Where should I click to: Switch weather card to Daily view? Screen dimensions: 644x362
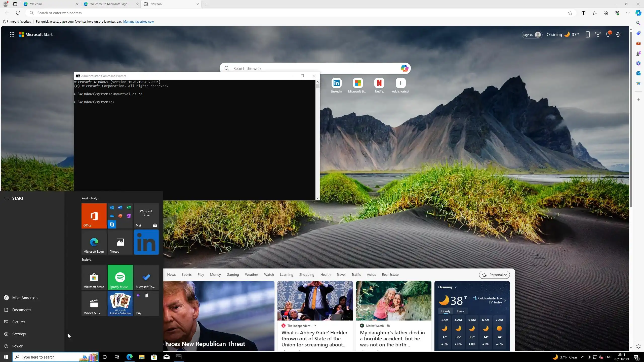point(460,311)
